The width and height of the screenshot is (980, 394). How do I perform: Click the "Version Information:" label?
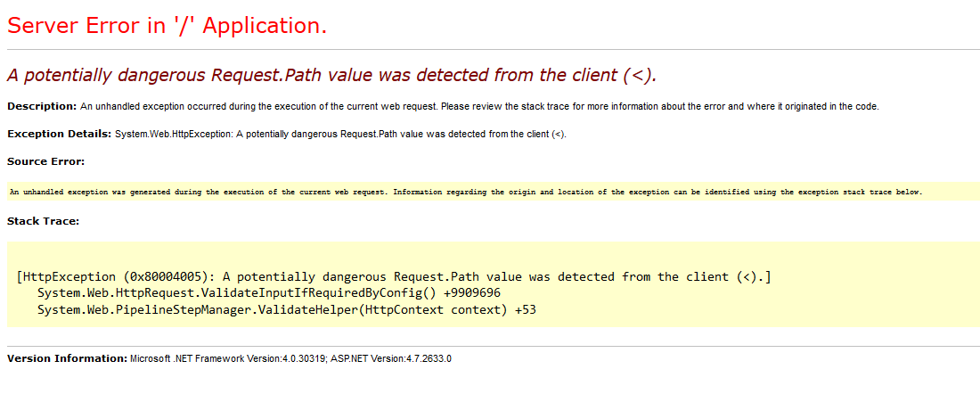pos(68,359)
